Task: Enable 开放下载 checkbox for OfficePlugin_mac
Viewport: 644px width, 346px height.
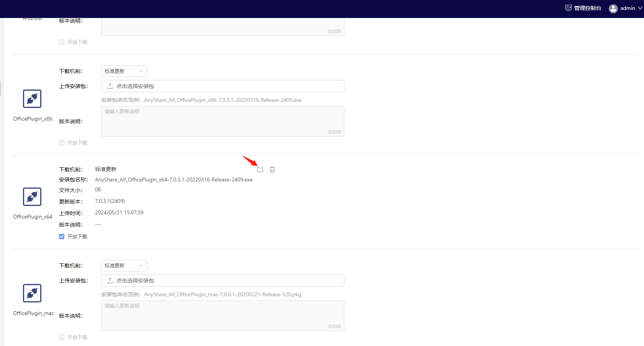Action: 62,337
